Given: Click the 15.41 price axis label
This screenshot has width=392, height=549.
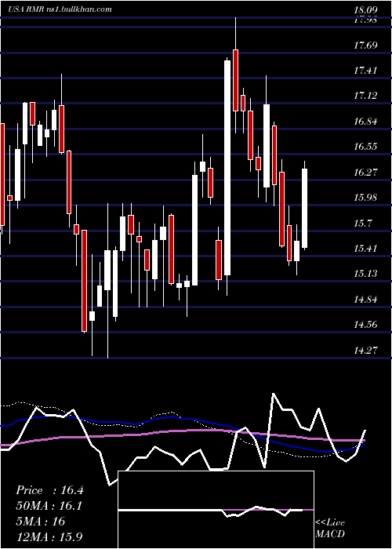Looking at the screenshot, I should [365, 249].
